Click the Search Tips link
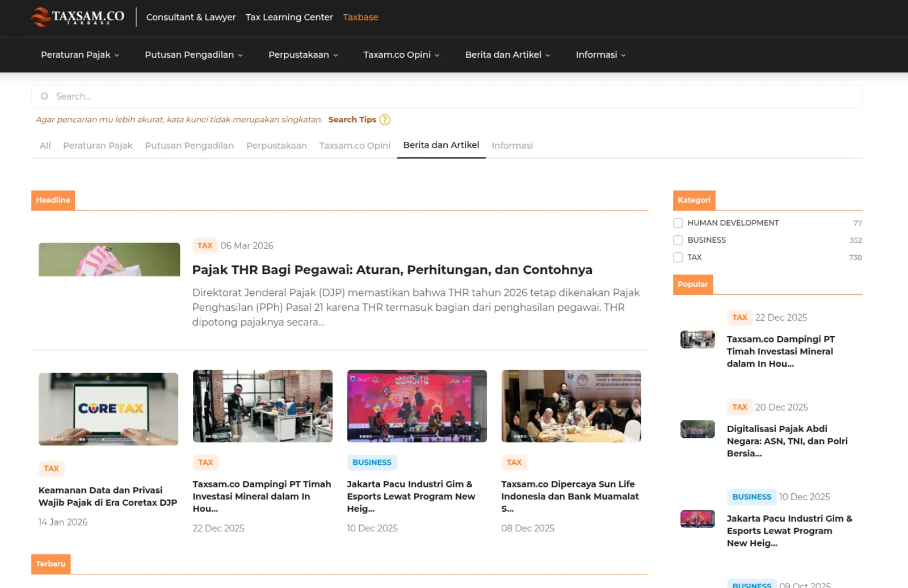Screen dimensions: 908x588 click(x=352, y=120)
